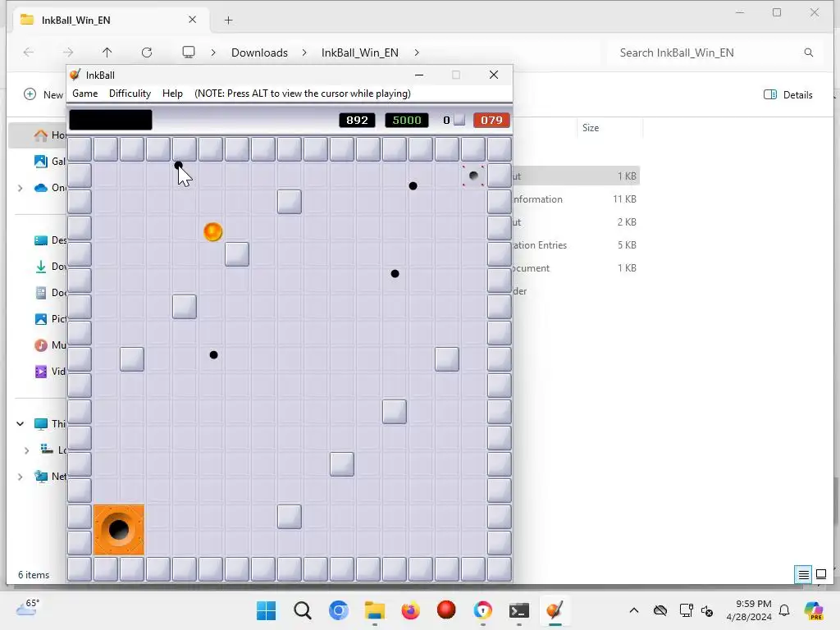Click InkBall_Win_EN in the address breadcrumb

coord(360,52)
